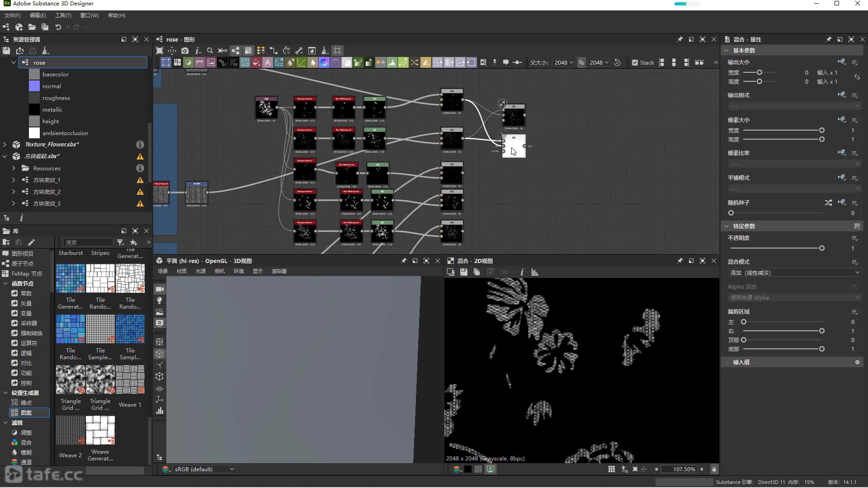Open the blending mode dropdown
Viewport: 868px width, 488px height.
(x=793, y=272)
